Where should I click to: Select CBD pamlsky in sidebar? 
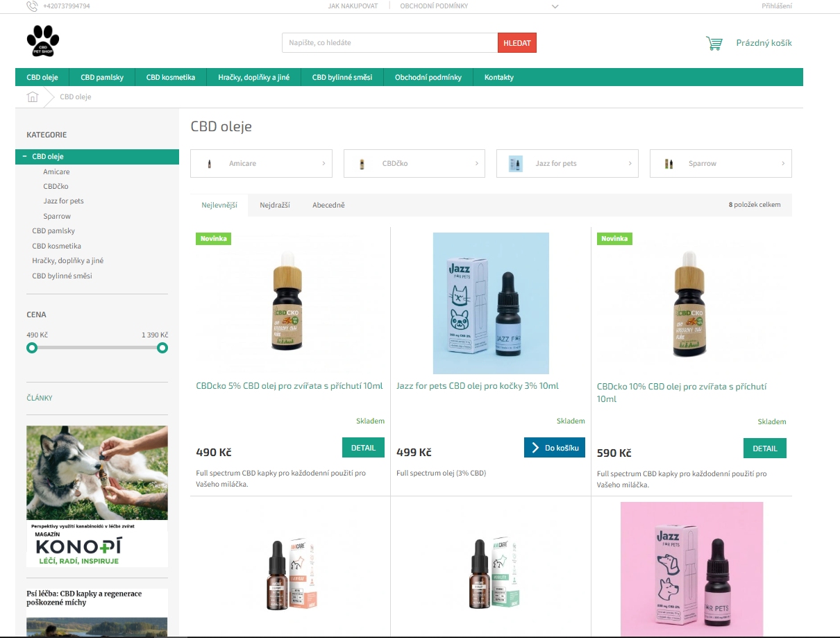pyautogui.click(x=53, y=230)
